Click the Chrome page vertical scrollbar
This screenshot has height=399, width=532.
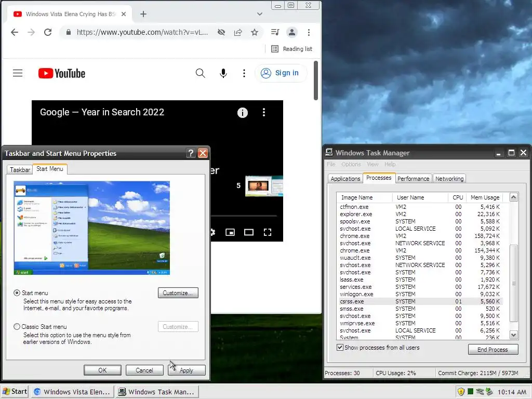(316, 81)
